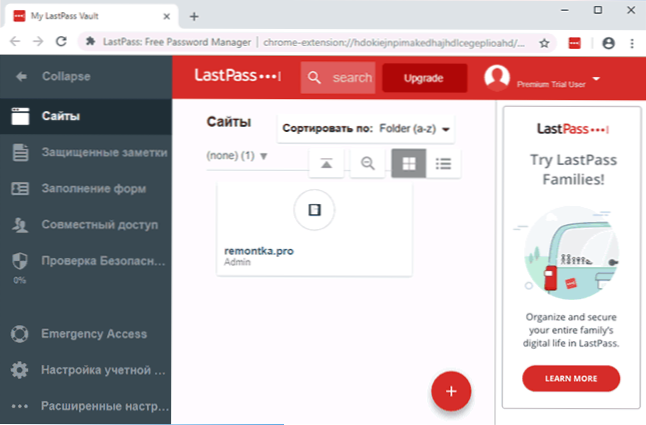The height and width of the screenshot is (425, 646).
Task: Click the secure notes document icon
Action: click(20, 152)
